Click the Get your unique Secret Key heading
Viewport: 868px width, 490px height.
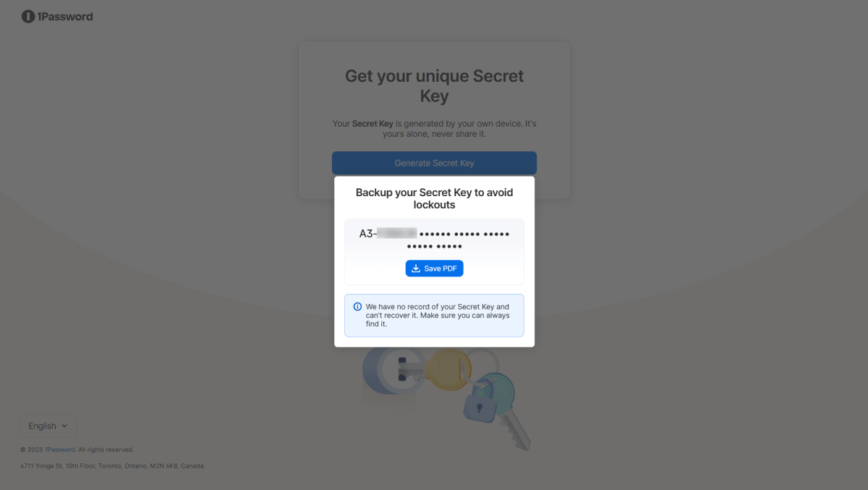pyautogui.click(x=434, y=85)
